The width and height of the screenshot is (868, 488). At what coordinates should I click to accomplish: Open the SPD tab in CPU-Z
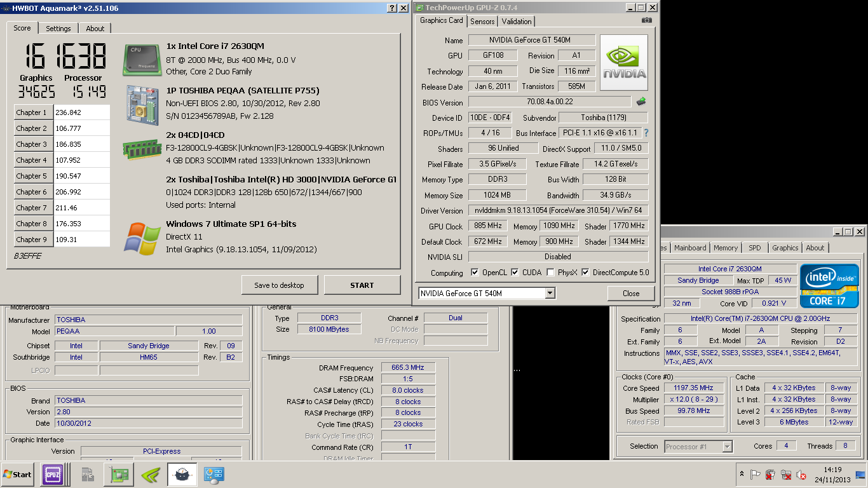[x=754, y=248]
